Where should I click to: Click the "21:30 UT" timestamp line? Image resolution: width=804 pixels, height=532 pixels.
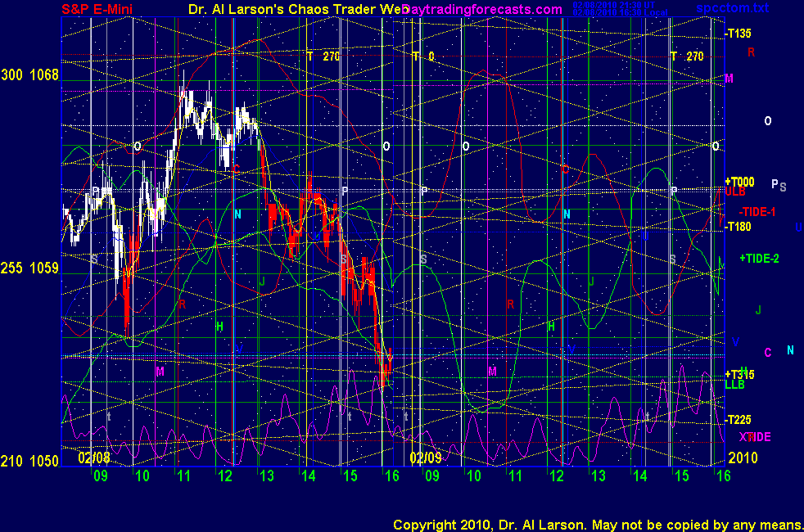614,5
